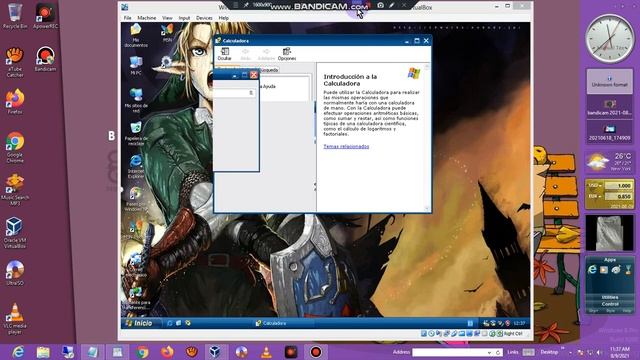The image size is (640, 360).
Task: Follow the Temas relacionados link
Action: (346, 146)
